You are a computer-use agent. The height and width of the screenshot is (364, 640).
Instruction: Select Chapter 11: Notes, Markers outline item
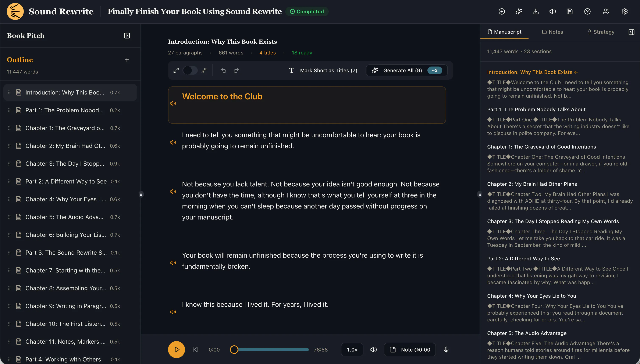[x=70, y=342]
